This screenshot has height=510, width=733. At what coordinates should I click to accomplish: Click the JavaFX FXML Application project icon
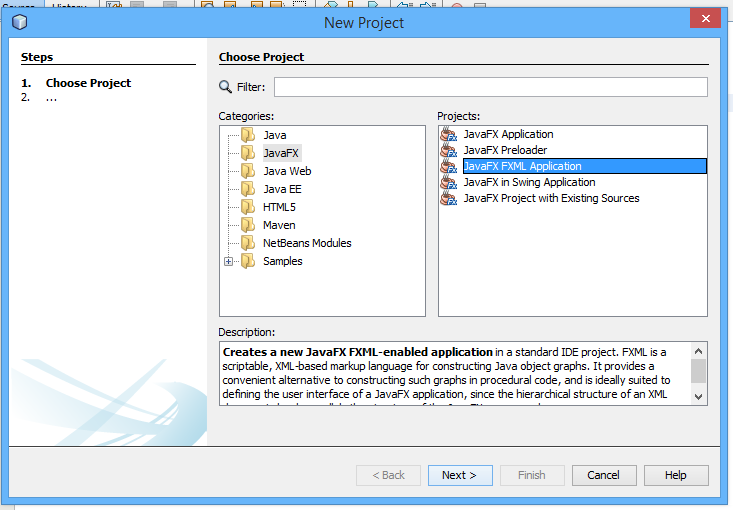pos(449,166)
